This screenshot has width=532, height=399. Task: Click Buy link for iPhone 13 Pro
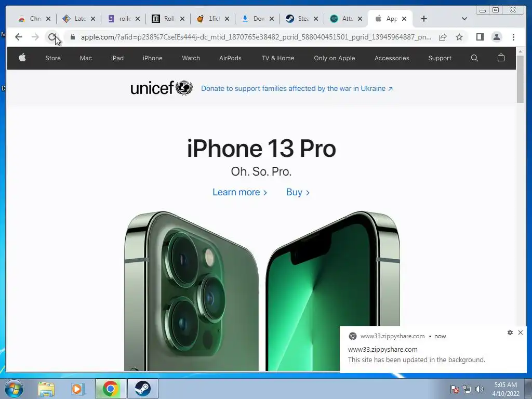point(298,192)
